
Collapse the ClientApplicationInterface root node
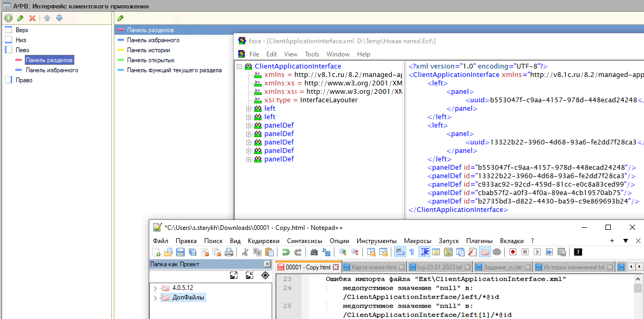(x=239, y=66)
